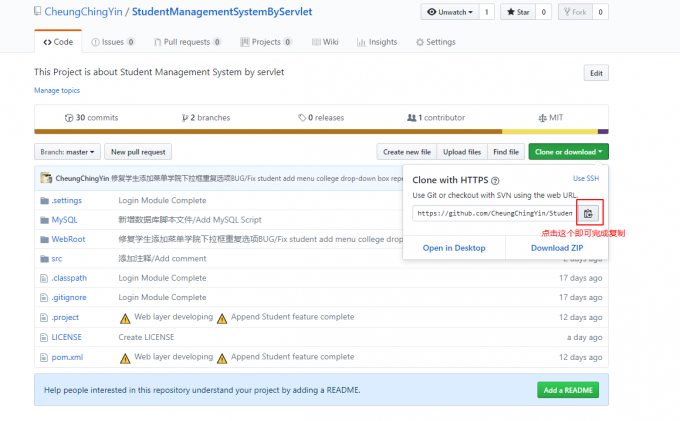Go to the Projects tab
The width and height of the screenshot is (680, 421).
click(x=265, y=42)
